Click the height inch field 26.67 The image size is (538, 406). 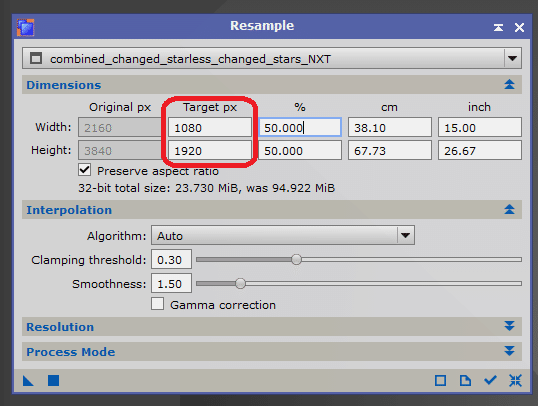[480, 150]
